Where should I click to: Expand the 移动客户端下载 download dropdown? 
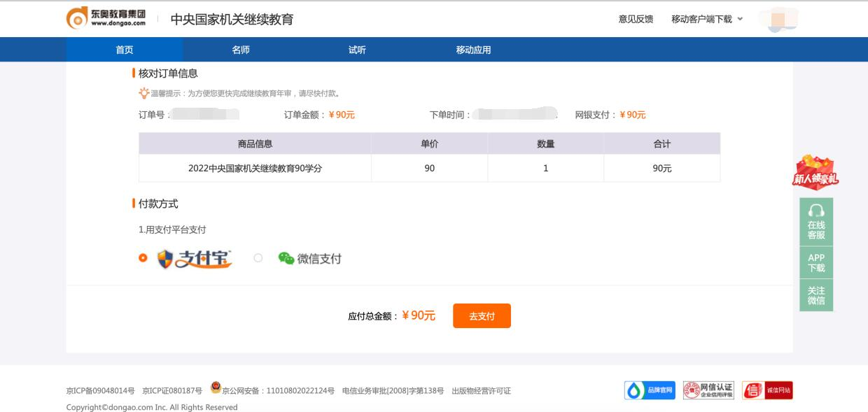point(702,20)
